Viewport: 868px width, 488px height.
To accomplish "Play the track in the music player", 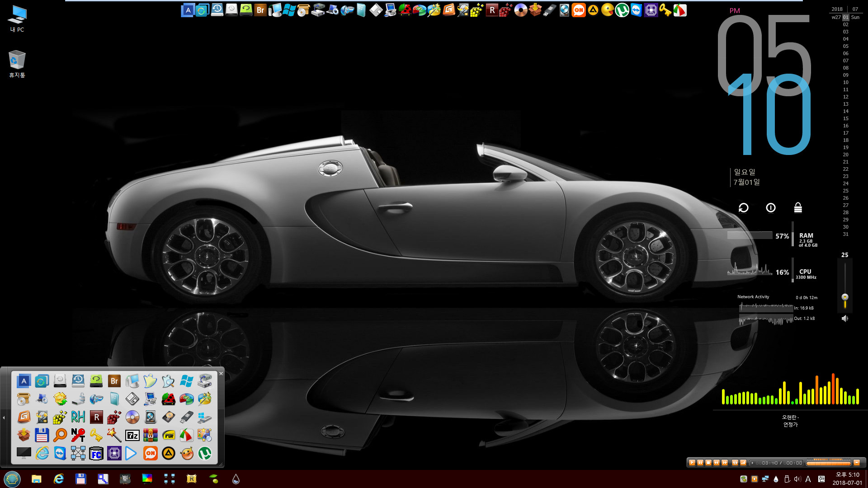I will tap(692, 462).
